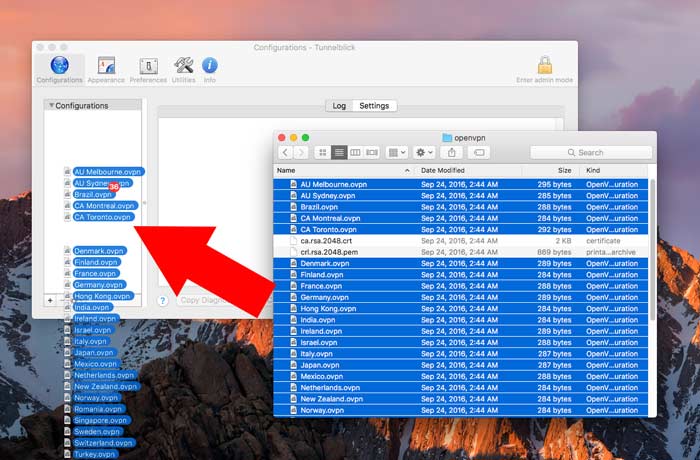Select AU Sydney.ovpn in Finder list

pos(461,196)
